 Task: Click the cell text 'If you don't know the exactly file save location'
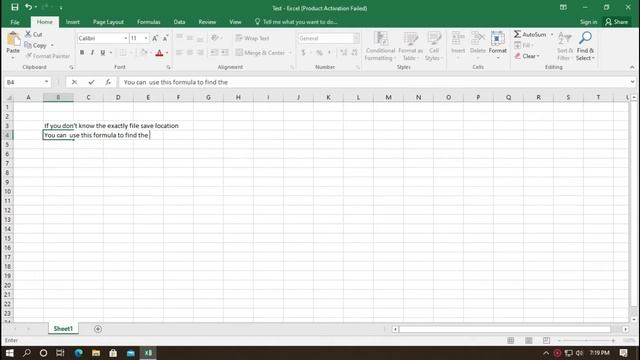(x=111, y=126)
